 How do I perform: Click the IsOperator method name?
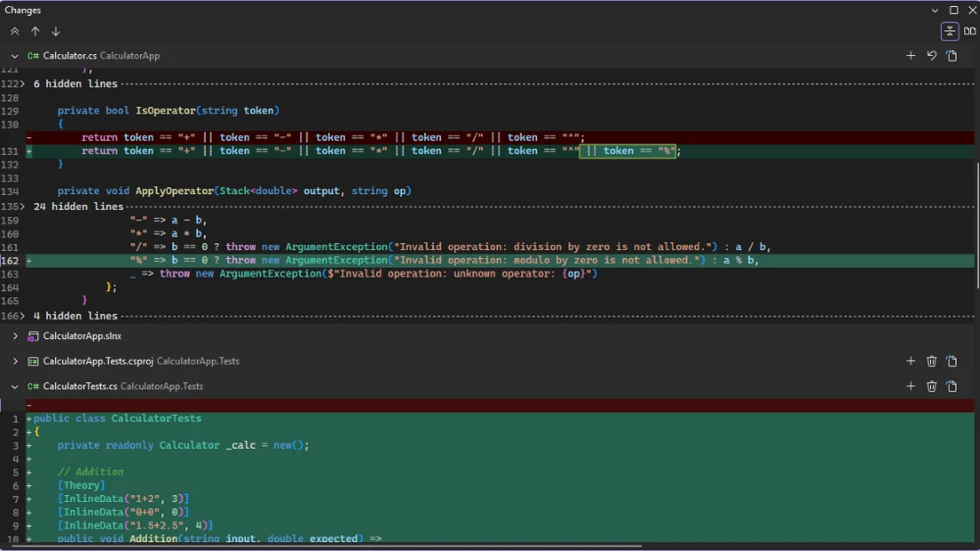point(166,110)
